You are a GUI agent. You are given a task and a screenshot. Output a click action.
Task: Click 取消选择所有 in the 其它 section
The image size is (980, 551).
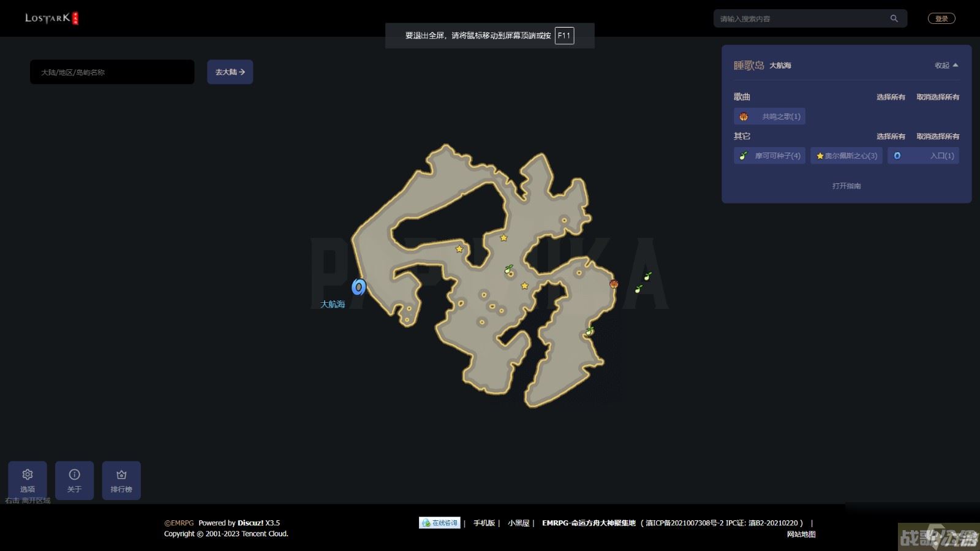click(938, 136)
